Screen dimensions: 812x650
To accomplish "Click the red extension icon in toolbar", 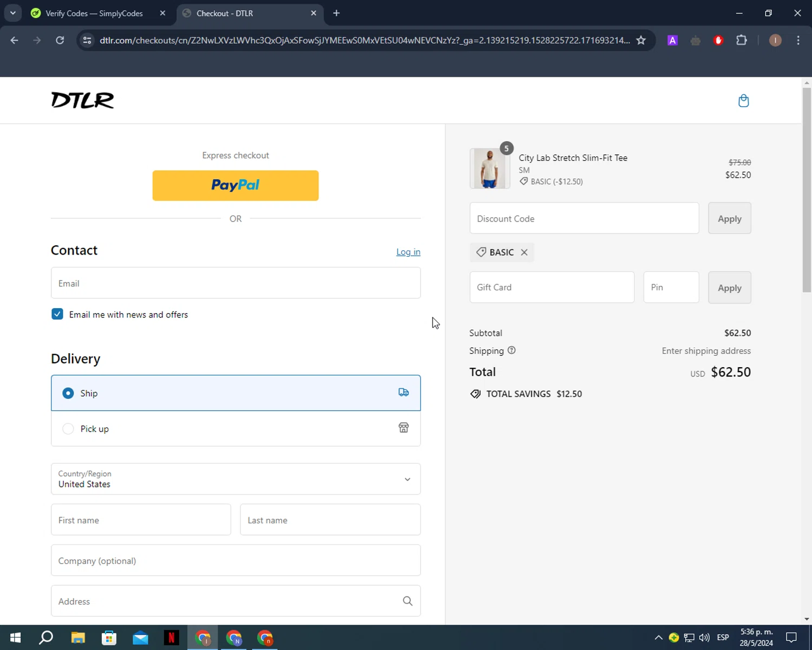I will pyautogui.click(x=718, y=40).
